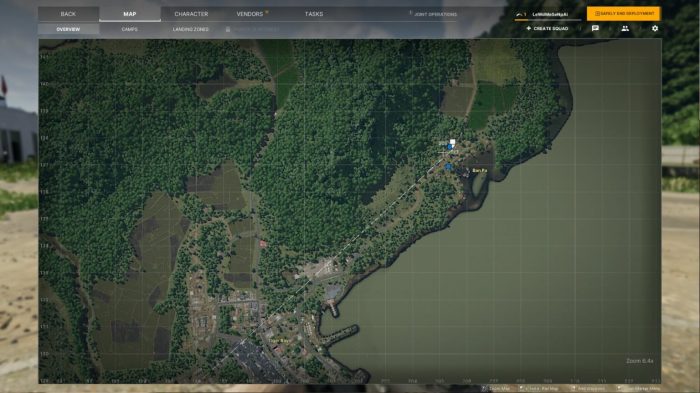
Task: Select the lower blue marker near Ban Pa
Action: [x=448, y=167]
